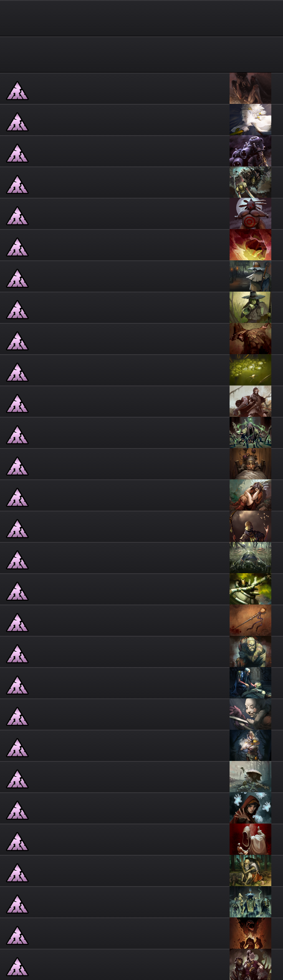This screenshot has height=980, width=283.
Task: Select the thumbnail with the shaggy creature among green-glowing skeletons
Action: [250, 433]
